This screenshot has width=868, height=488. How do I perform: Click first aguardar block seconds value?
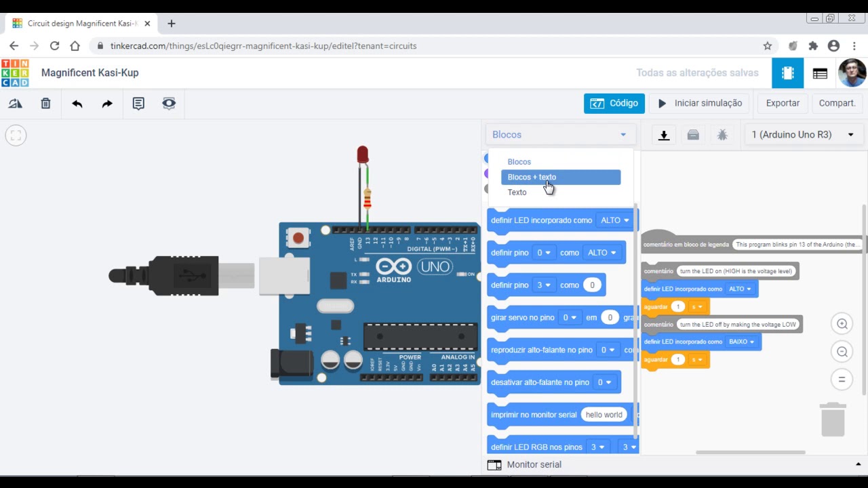tap(677, 307)
